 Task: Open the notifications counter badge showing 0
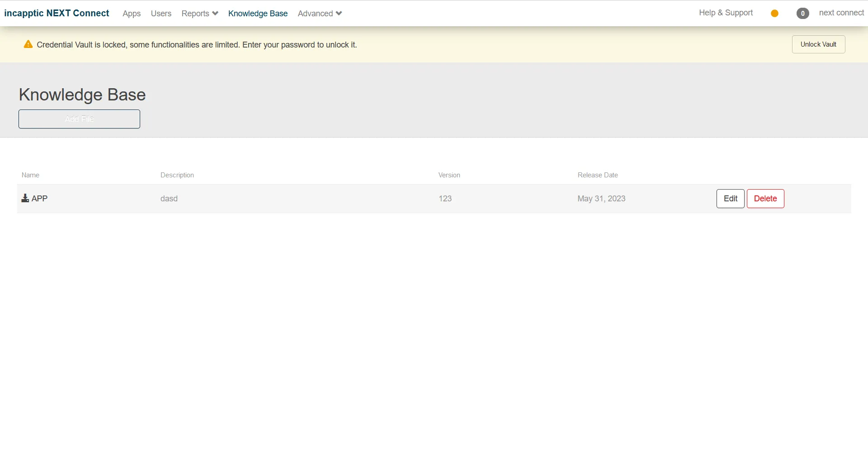tap(802, 14)
